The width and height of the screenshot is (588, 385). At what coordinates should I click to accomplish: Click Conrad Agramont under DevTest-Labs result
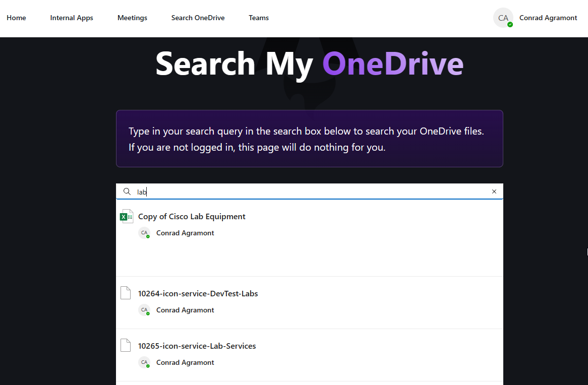pos(185,310)
